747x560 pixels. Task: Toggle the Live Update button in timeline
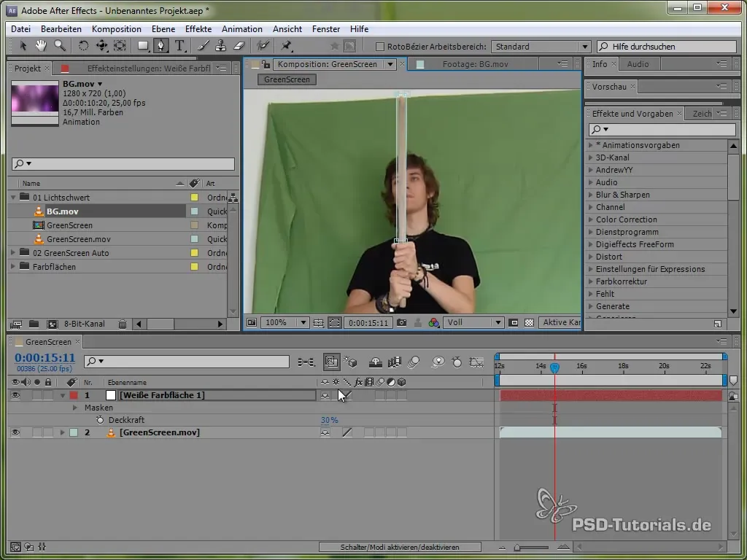331,362
